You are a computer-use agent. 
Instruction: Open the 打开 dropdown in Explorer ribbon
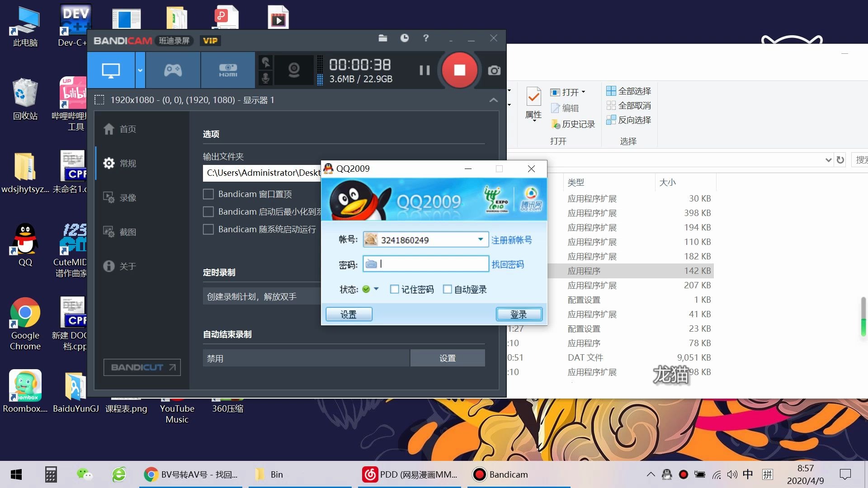pos(568,92)
